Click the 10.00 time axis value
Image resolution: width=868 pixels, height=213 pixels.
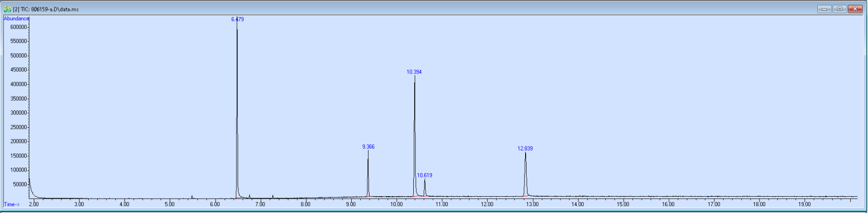point(396,204)
